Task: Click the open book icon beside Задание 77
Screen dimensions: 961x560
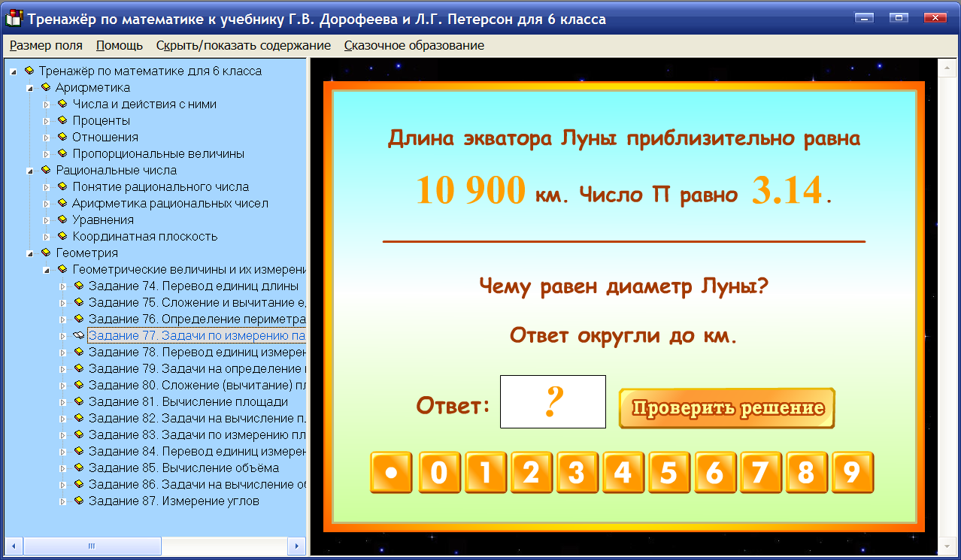Action: [78, 335]
